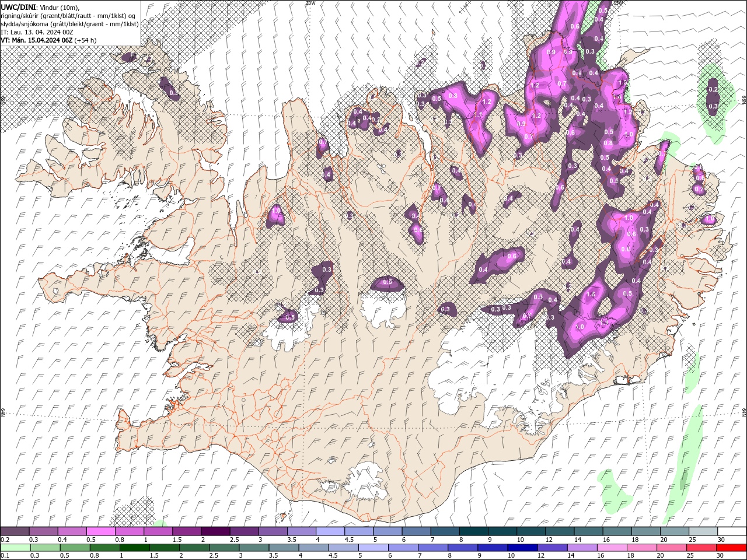Click the light pink swatch labeled 16, lower scale

click(612, 548)
